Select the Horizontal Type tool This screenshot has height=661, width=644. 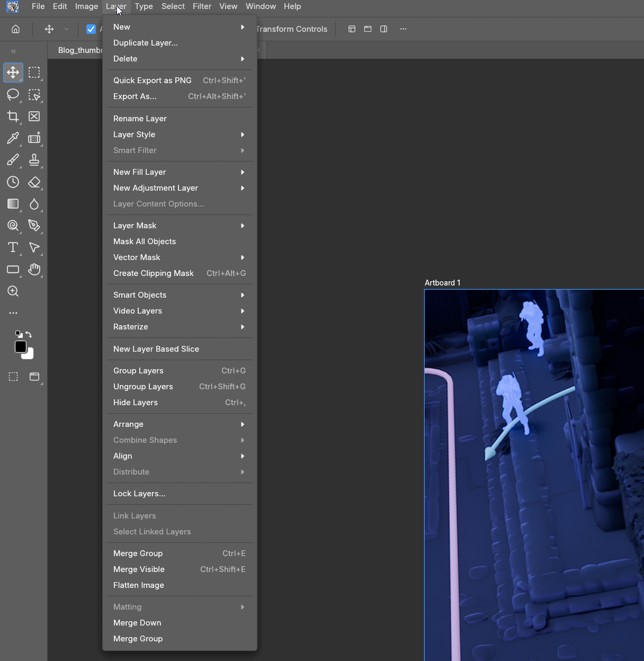(13, 247)
